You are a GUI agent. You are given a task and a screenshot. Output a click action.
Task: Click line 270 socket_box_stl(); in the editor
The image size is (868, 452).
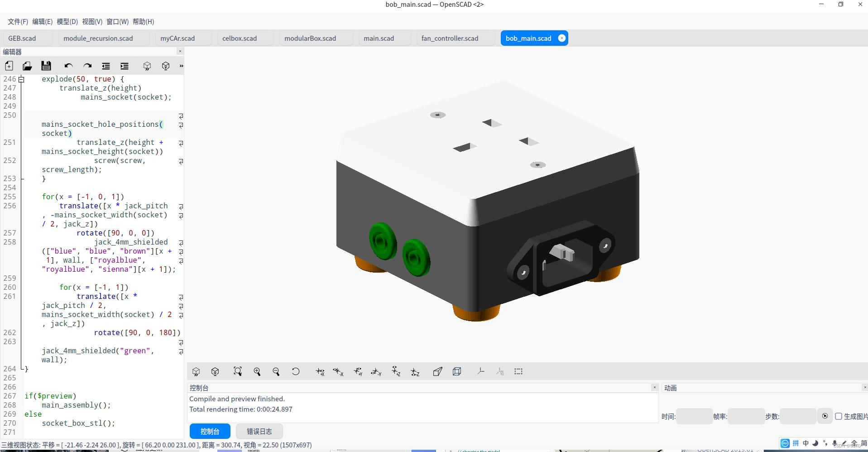point(78,423)
